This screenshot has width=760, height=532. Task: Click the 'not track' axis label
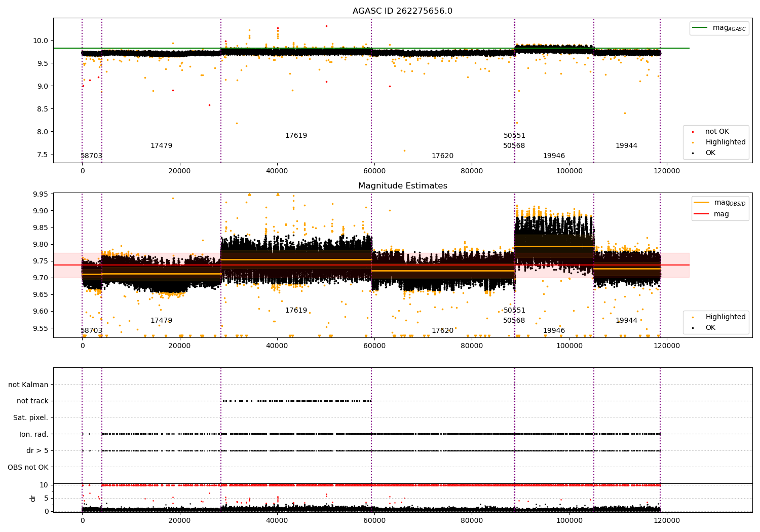pos(32,401)
